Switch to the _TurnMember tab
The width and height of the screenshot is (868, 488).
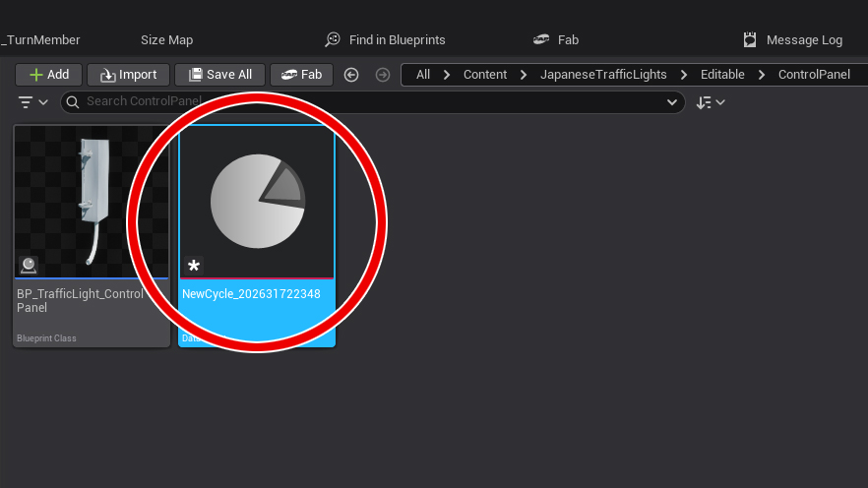point(41,40)
